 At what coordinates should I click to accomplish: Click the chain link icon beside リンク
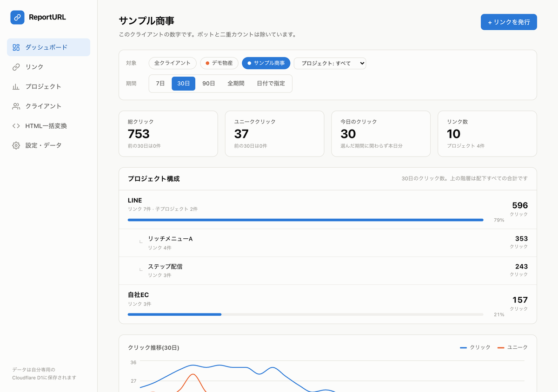16,67
